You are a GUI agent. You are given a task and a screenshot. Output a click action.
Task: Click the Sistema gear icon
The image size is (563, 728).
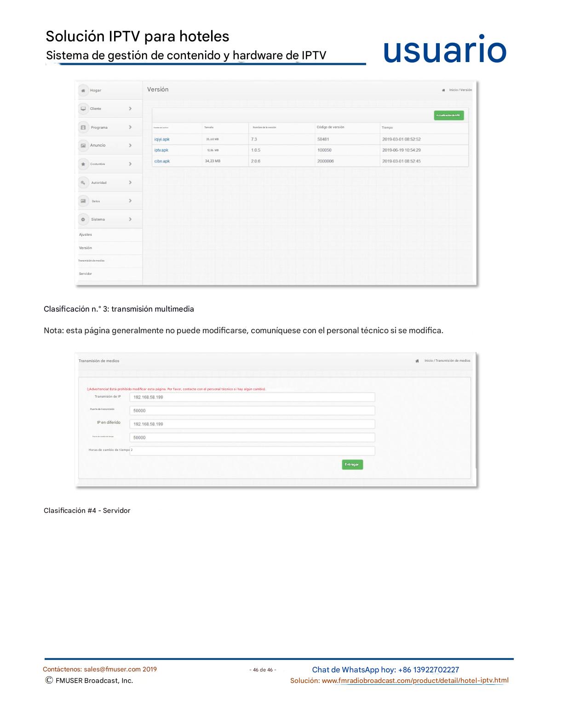tap(83, 219)
